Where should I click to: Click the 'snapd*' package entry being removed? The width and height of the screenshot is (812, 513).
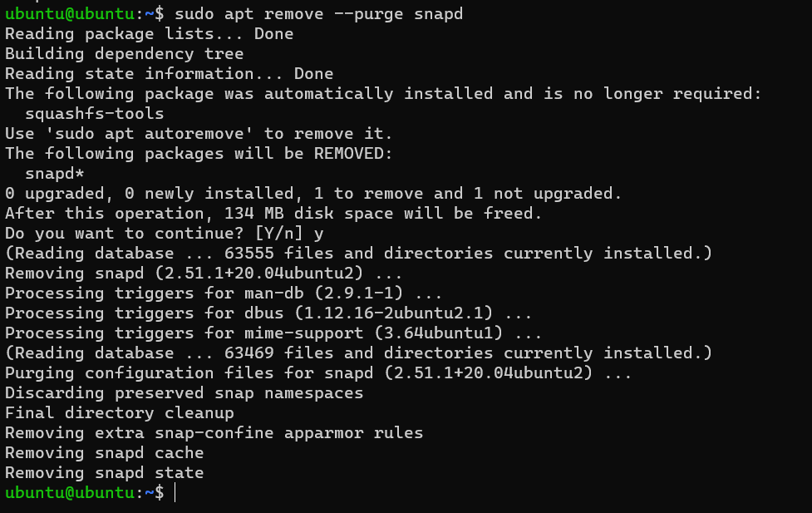pos(55,174)
